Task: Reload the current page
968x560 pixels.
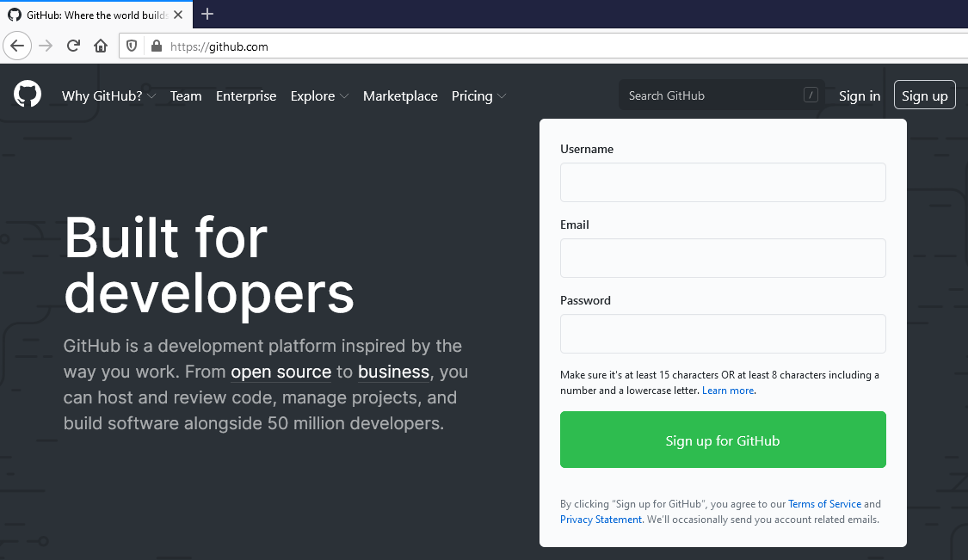Action: point(73,46)
